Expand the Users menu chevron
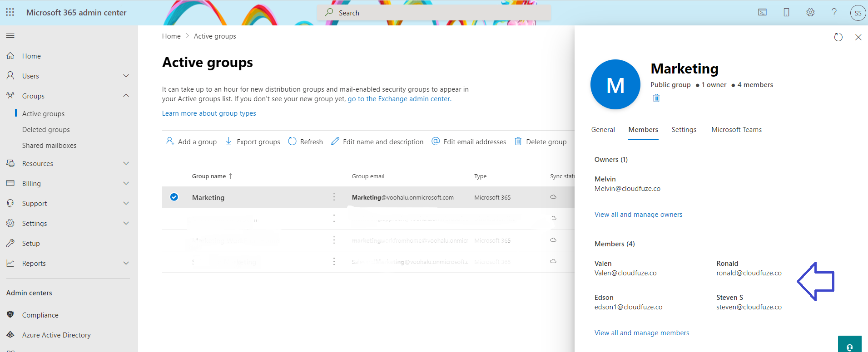 [126, 76]
